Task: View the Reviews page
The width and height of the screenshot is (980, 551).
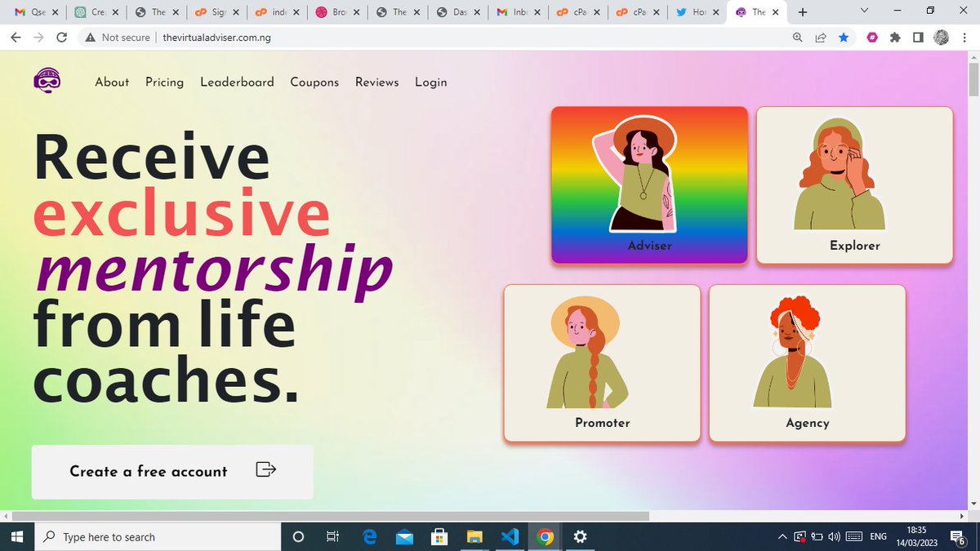Action: (377, 82)
